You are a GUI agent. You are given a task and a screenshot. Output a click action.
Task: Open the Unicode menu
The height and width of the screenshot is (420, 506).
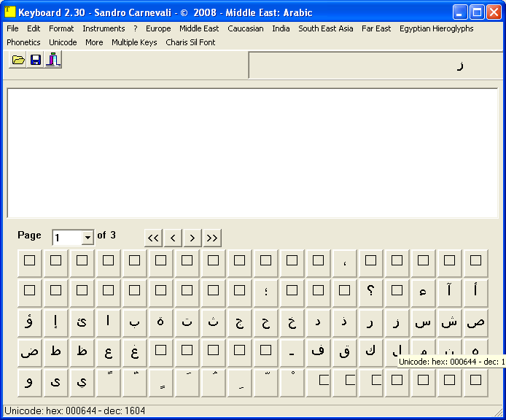click(63, 42)
